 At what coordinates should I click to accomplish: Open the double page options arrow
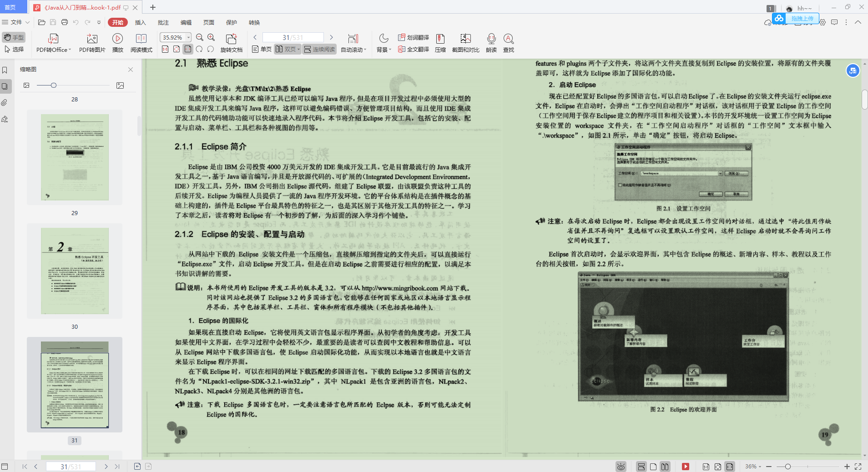[x=299, y=49]
